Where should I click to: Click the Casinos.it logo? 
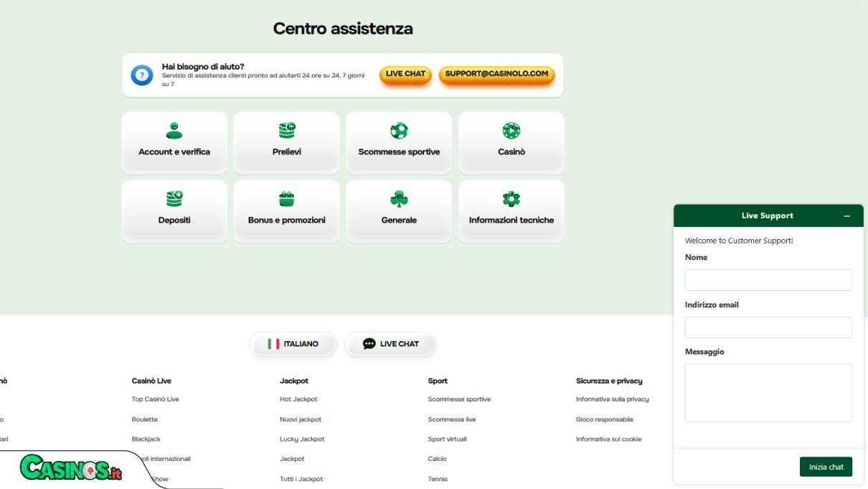[71, 469]
